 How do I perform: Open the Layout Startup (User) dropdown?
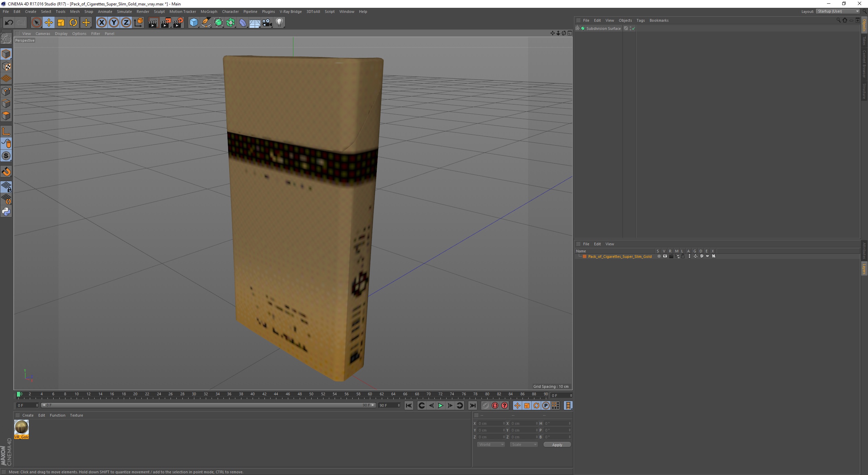coord(837,12)
